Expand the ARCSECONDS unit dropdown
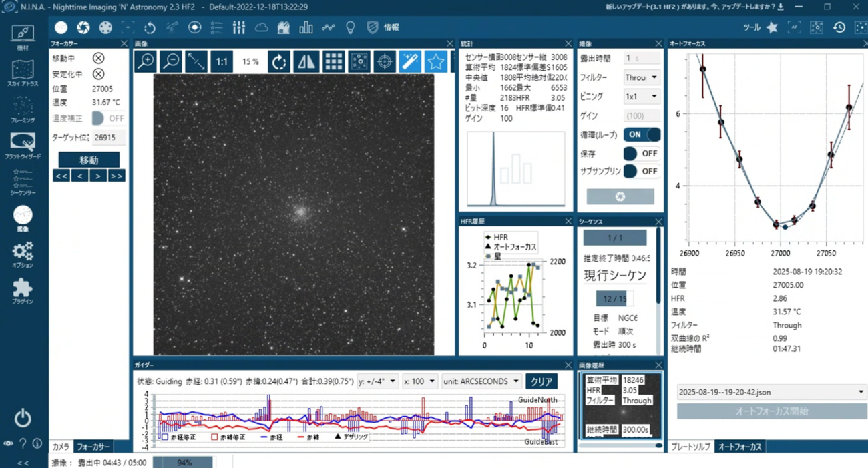This screenshot has width=868, height=468. pyautogui.click(x=481, y=381)
